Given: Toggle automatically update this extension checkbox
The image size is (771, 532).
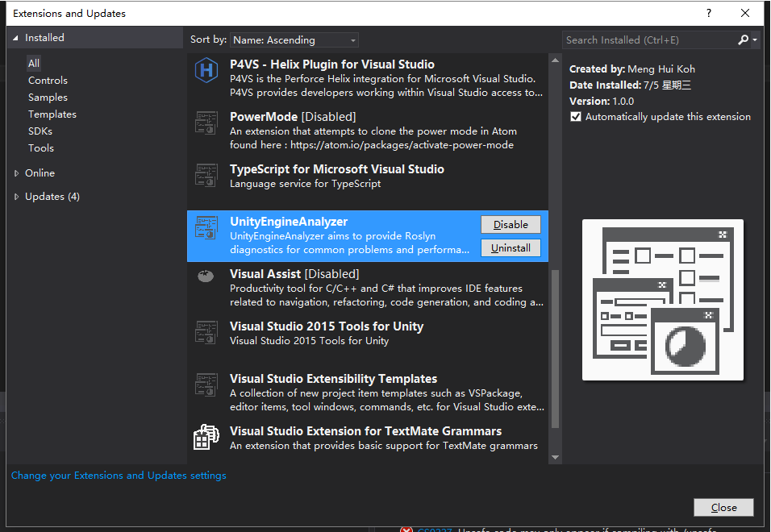Looking at the screenshot, I should pos(575,117).
